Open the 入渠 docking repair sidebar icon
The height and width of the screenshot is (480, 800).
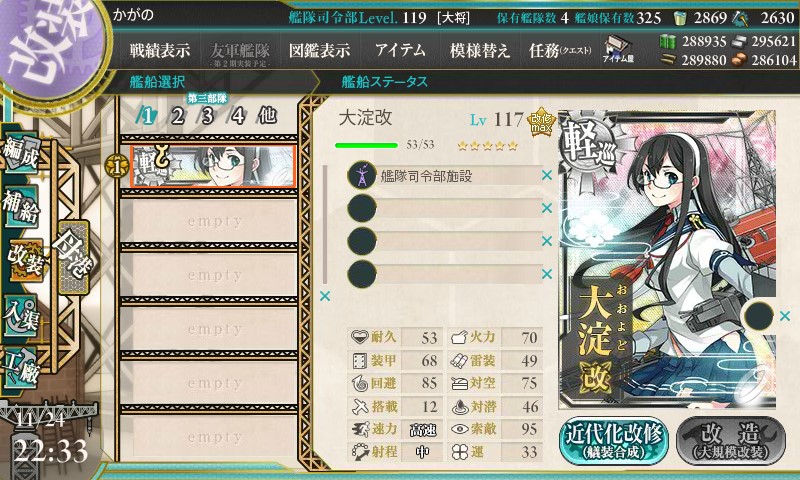tap(21, 316)
